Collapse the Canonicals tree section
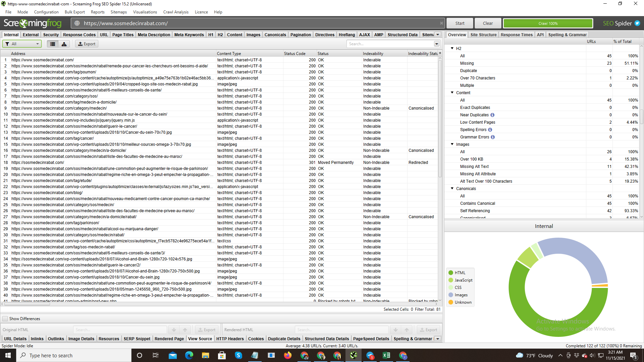The image size is (644, 362). [452, 189]
